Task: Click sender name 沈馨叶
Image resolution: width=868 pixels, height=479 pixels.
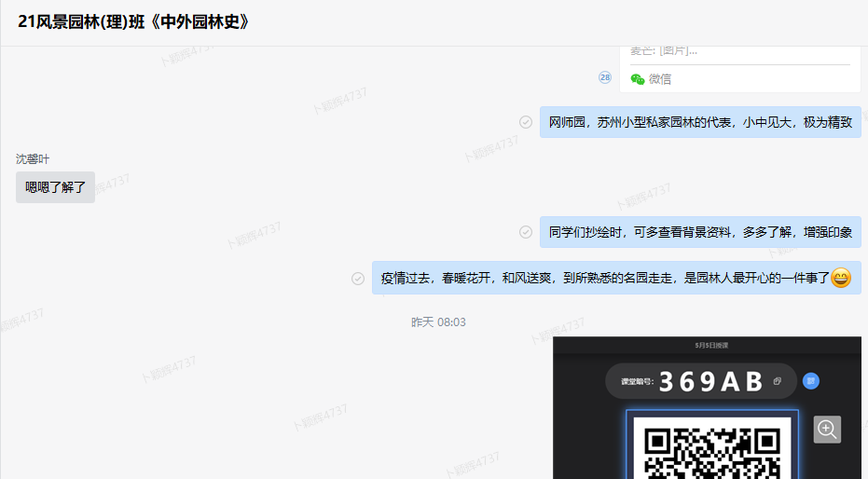Action: point(33,159)
